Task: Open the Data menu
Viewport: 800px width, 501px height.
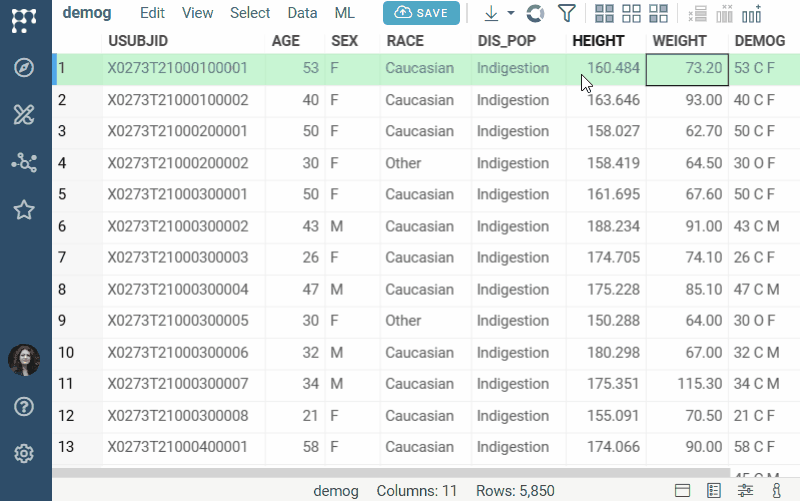Action: (x=302, y=13)
